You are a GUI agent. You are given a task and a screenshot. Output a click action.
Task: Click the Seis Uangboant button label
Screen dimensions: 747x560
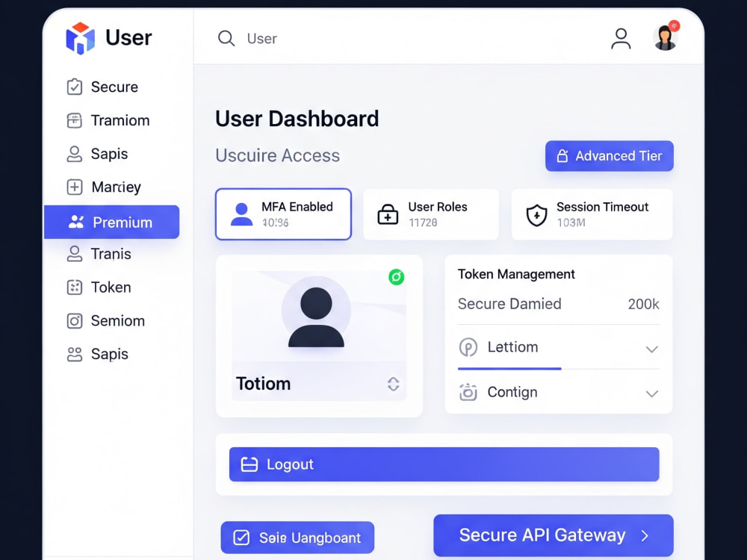(310, 538)
